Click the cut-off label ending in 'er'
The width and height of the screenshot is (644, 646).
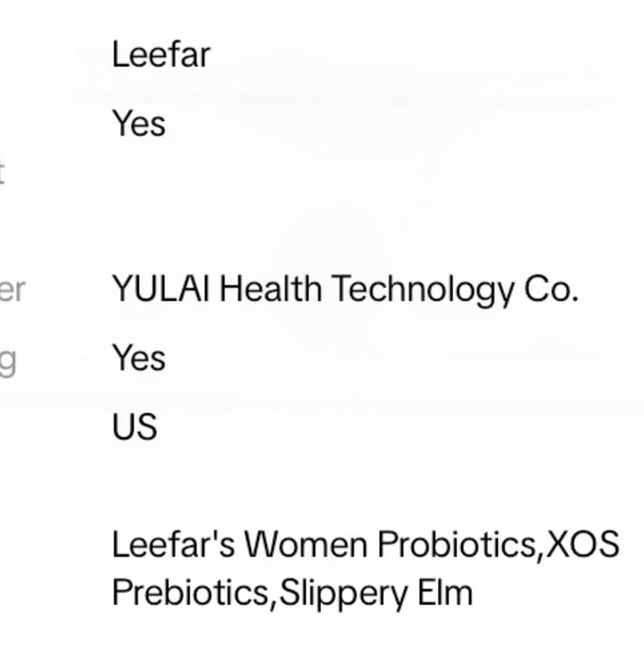[11, 290]
